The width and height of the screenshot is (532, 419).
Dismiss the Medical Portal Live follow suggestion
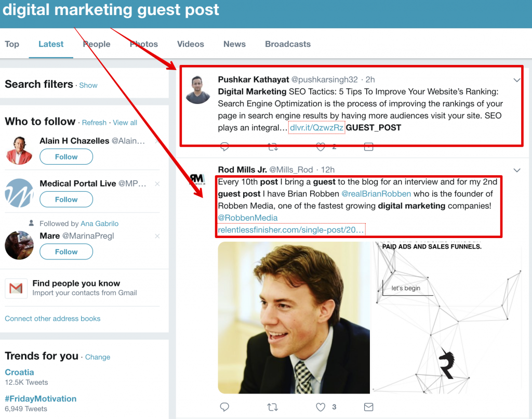(x=157, y=184)
